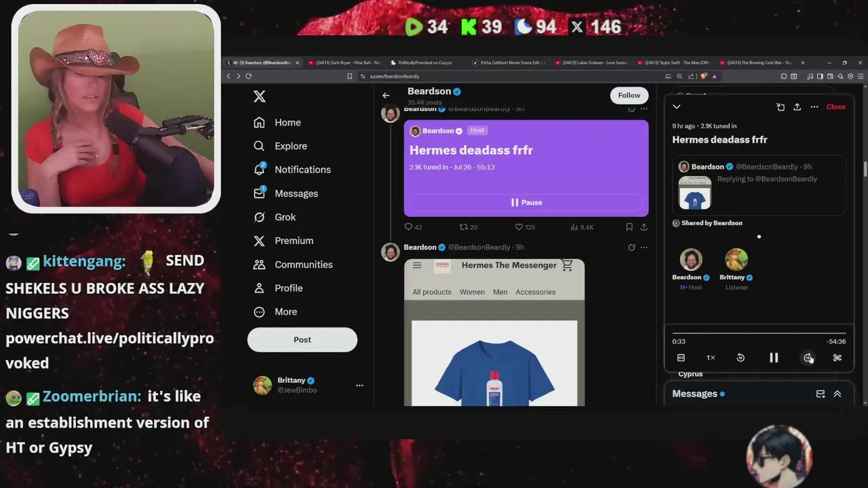Screen dimensions: 868x488
Task: Open Premium in the sidebar
Action: (x=283, y=241)
